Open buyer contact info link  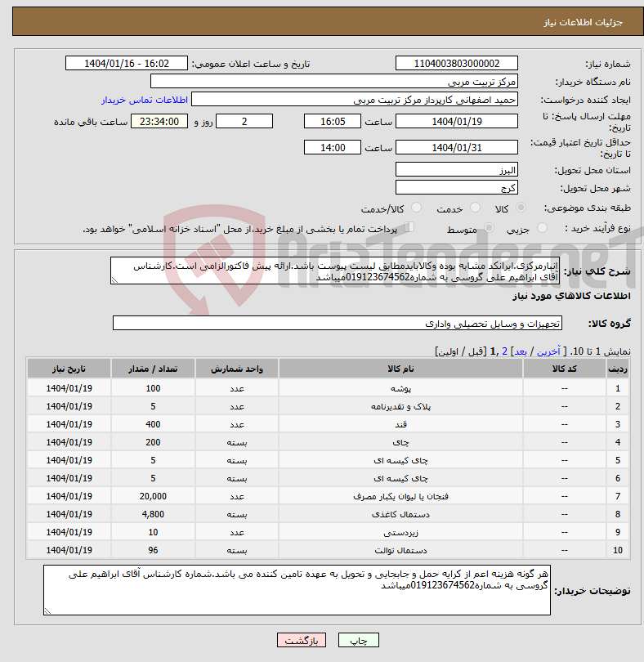[145, 100]
